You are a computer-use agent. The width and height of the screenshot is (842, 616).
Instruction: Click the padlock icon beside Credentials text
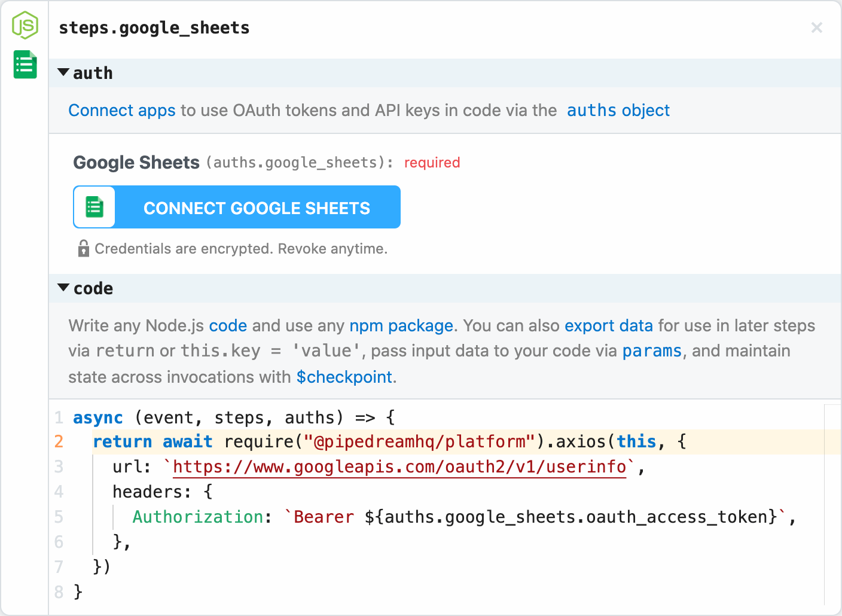tap(84, 248)
